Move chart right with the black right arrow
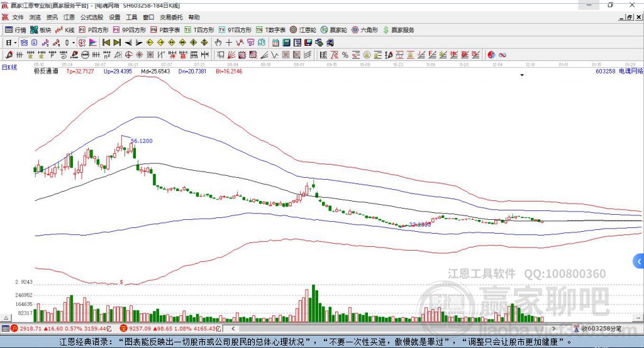This screenshot has height=348, width=644. click(x=139, y=43)
